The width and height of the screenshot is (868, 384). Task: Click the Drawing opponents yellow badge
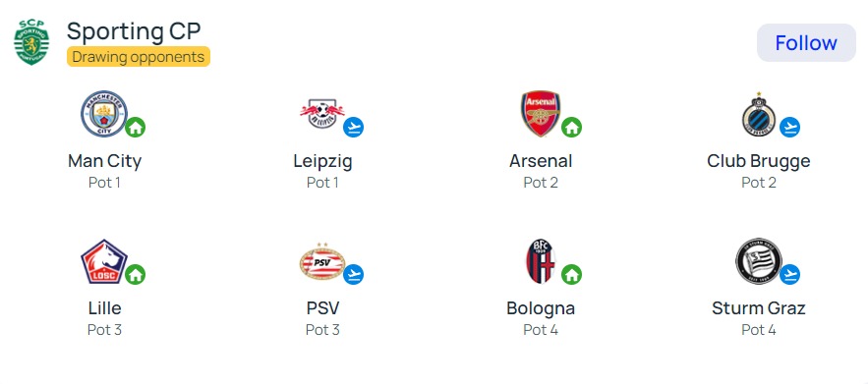[139, 56]
